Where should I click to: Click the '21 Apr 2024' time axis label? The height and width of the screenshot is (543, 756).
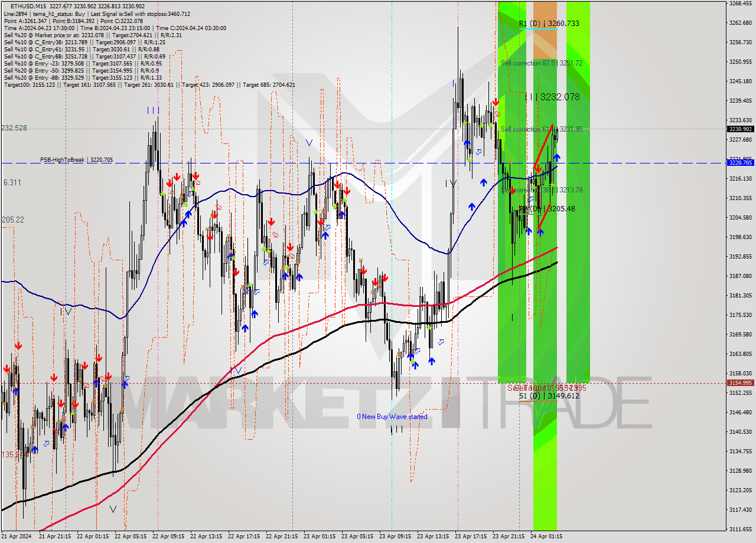17,537
